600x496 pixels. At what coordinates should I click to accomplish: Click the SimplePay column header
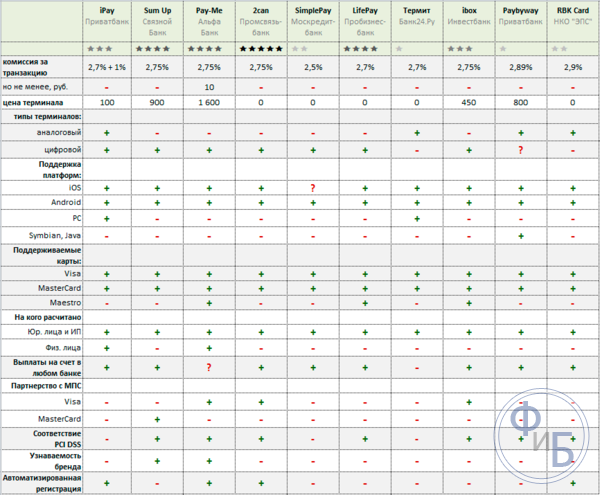313,10
